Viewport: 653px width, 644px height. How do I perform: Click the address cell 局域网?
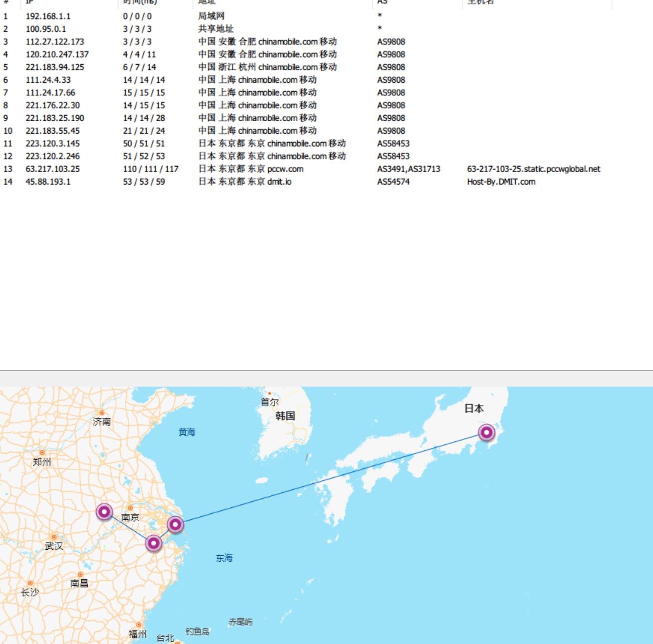(211, 16)
